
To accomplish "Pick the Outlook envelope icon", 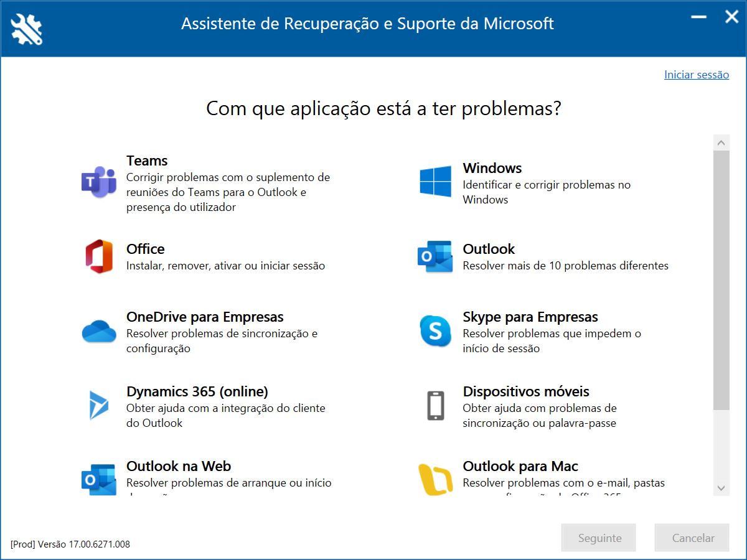I will point(435,256).
